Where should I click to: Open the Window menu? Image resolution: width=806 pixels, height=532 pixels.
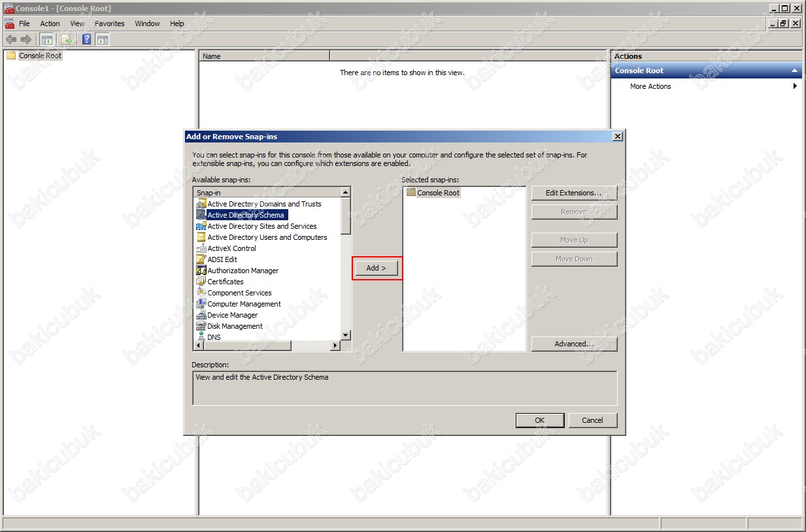(x=147, y=24)
